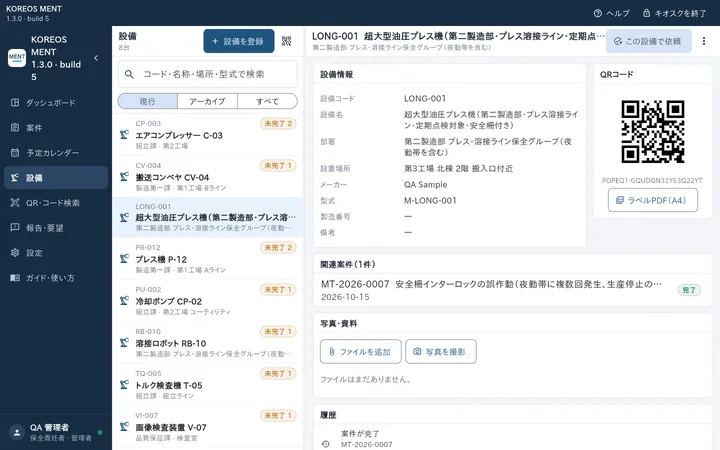
Task: Click 未完了 1 badge on CV-004
Action: (x=278, y=165)
